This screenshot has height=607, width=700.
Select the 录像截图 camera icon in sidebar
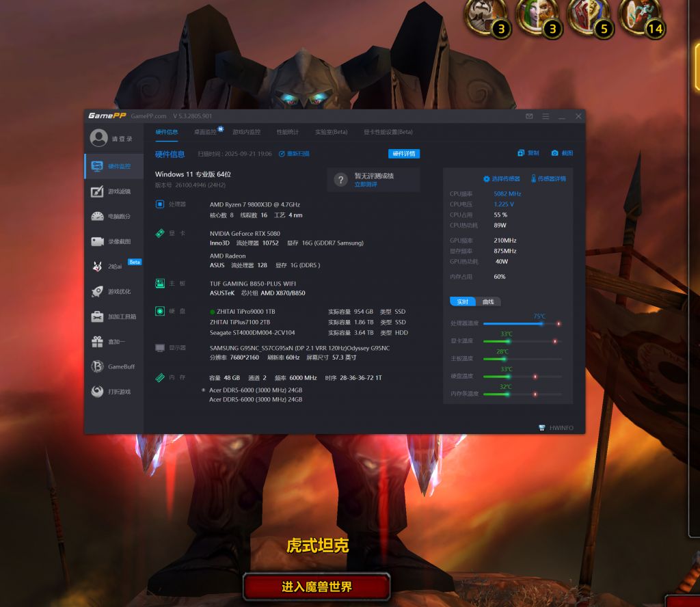[x=98, y=241]
